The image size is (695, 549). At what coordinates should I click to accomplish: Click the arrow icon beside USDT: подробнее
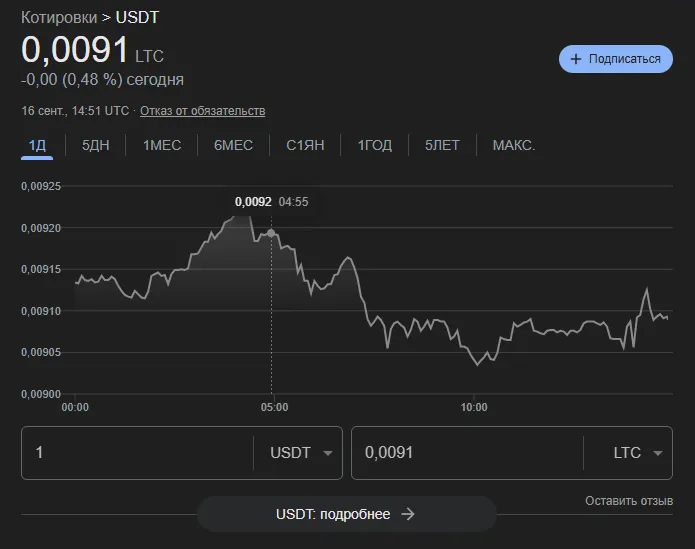[x=408, y=514]
